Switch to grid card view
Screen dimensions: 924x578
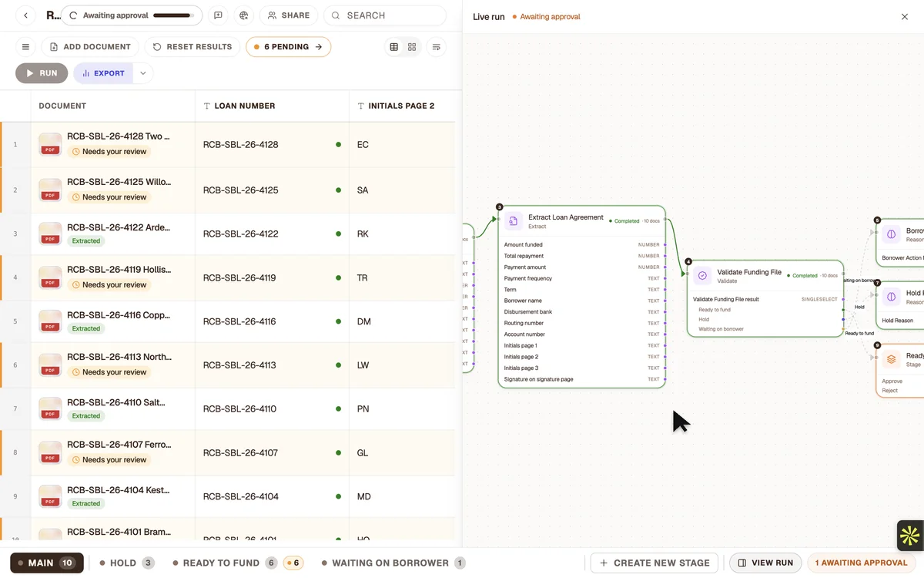pyautogui.click(x=412, y=47)
